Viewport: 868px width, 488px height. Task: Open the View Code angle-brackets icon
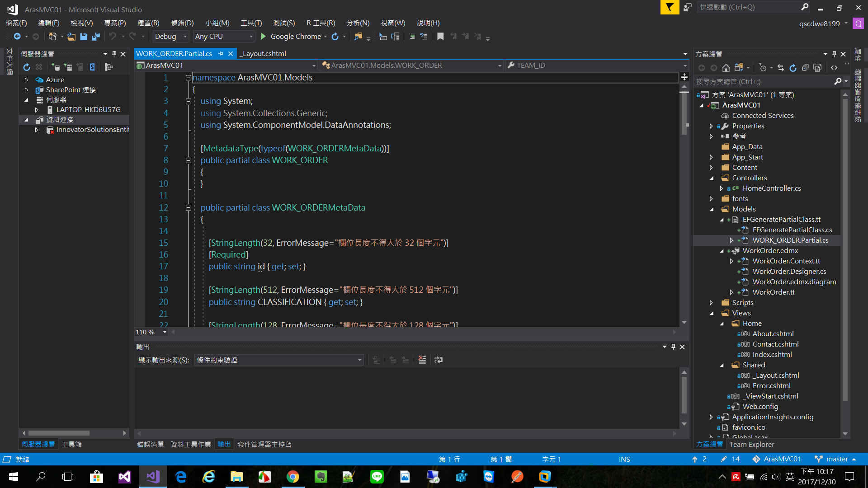click(x=834, y=68)
